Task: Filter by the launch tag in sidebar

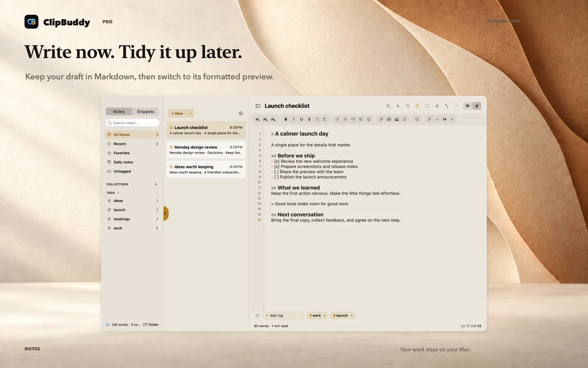Action: coord(132,210)
